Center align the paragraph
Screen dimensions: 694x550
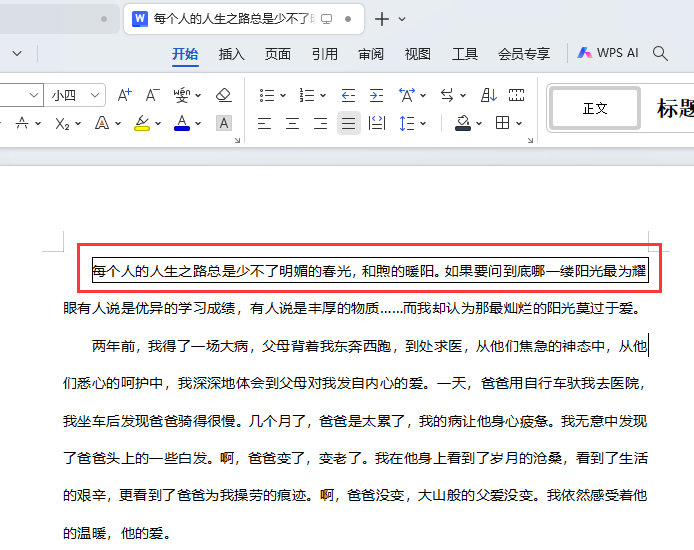(292, 123)
